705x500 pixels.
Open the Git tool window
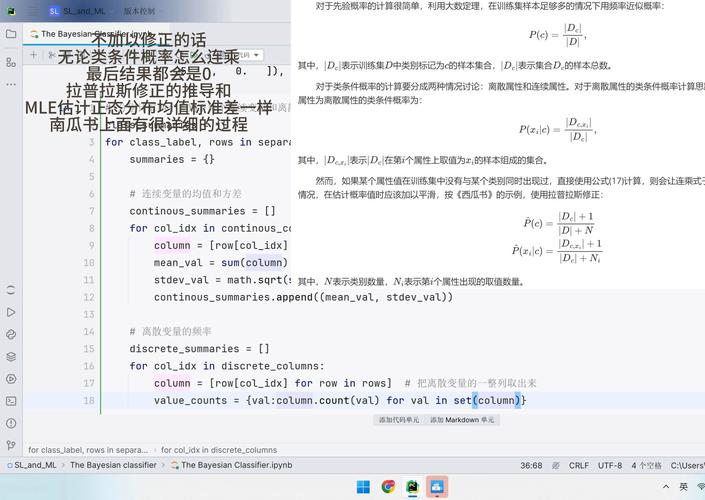[11, 445]
